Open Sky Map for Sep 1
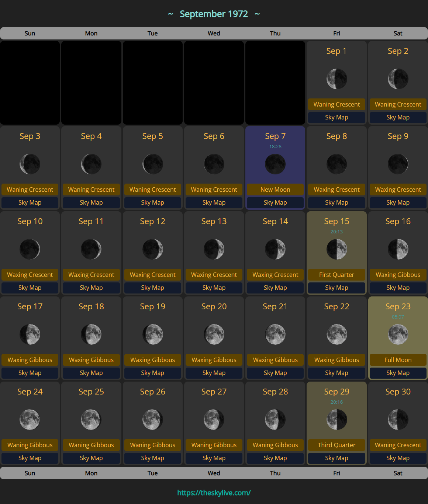The width and height of the screenshot is (428, 504). [336, 117]
